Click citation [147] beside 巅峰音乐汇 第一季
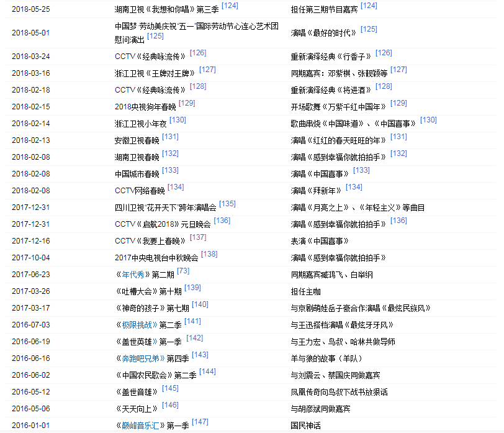Viewport: 504px width, 433px height. pyautogui.click(x=200, y=422)
